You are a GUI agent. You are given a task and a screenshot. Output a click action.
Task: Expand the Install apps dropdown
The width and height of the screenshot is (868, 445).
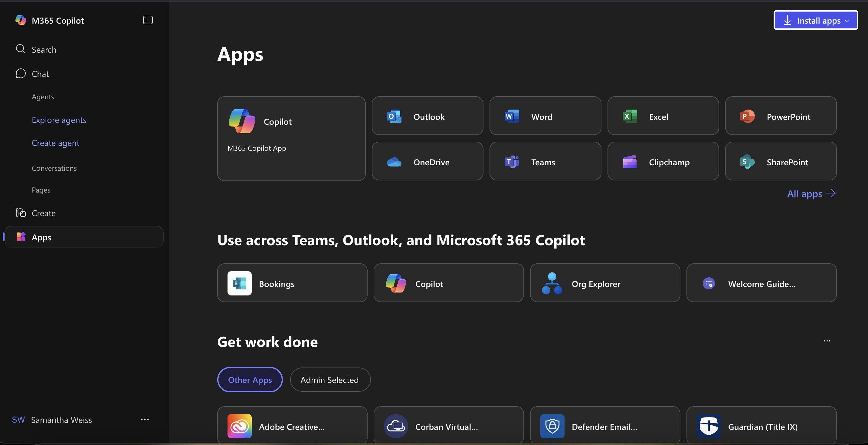[815, 21]
